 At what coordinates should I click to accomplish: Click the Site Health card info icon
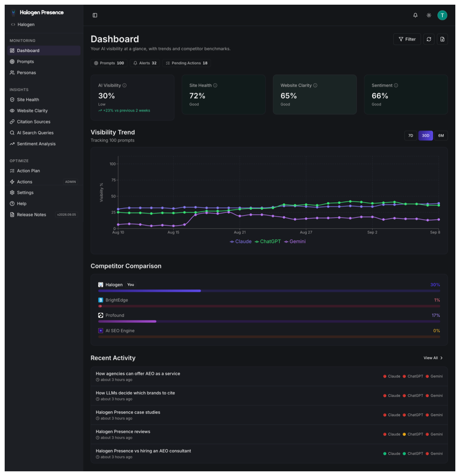pos(215,85)
